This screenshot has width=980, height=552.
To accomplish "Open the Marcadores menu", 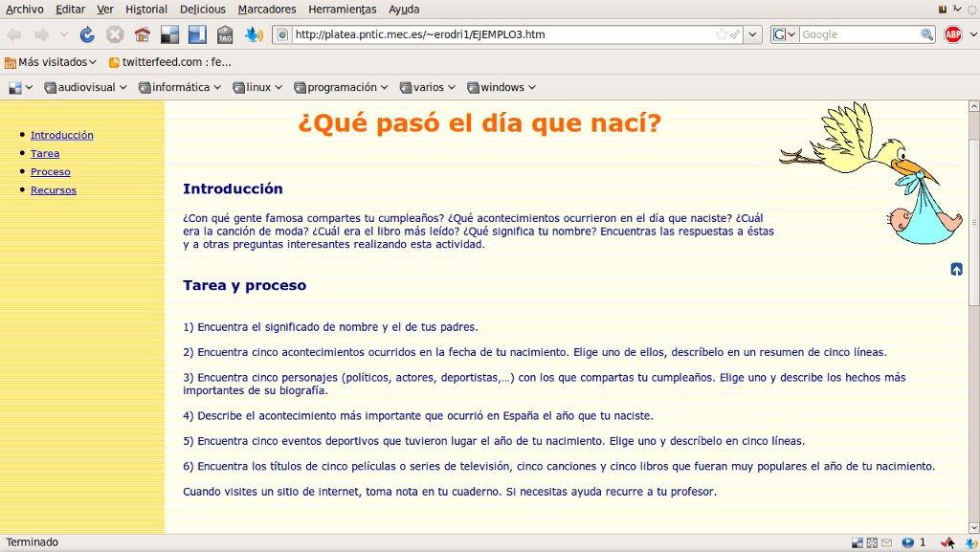I will click(267, 10).
